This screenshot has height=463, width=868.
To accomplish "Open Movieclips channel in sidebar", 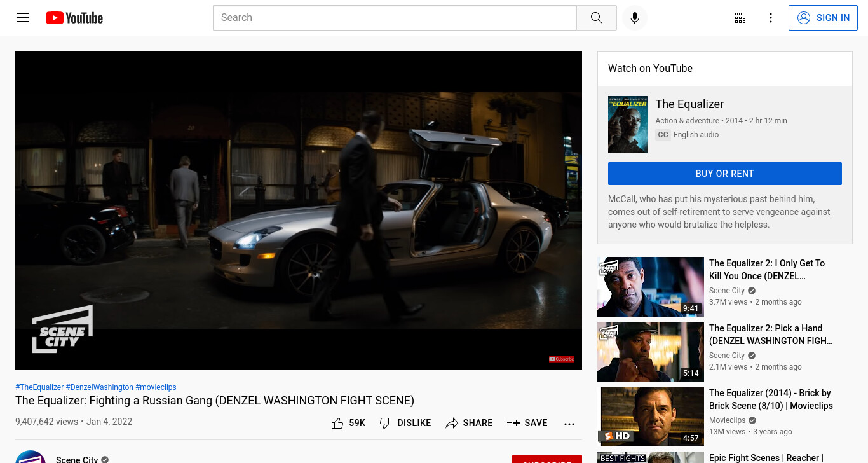I will point(728,420).
